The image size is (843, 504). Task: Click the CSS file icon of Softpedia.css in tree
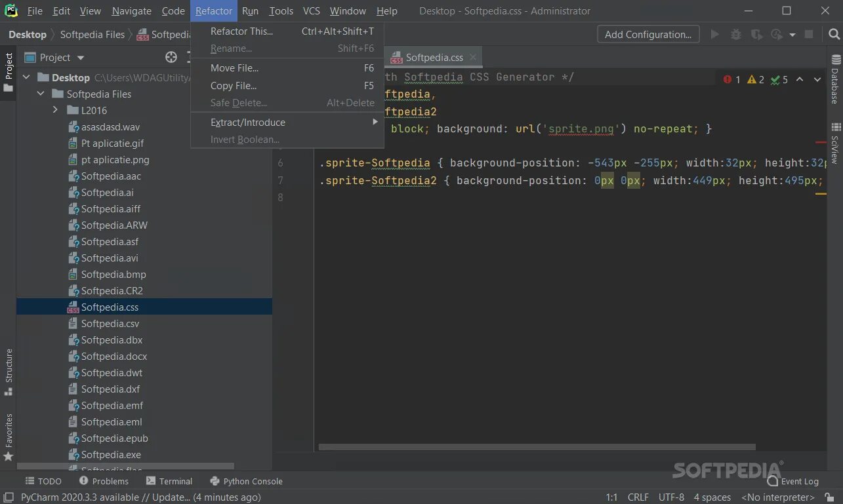tap(73, 307)
